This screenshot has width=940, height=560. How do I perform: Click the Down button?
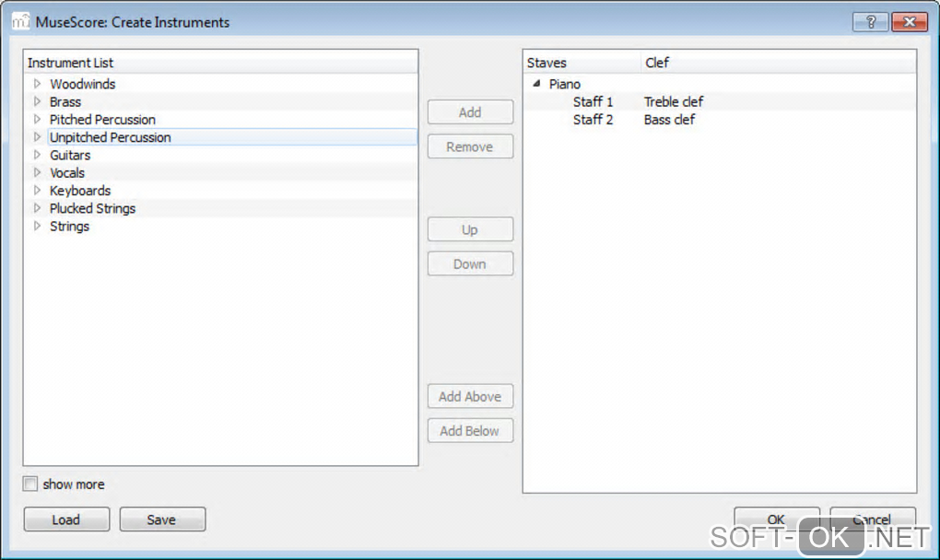(470, 263)
